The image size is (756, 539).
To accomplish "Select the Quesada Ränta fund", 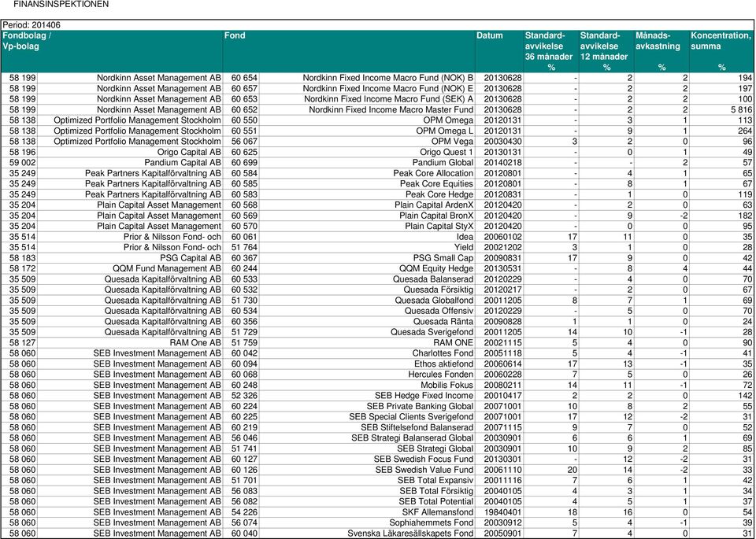I will (443, 322).
